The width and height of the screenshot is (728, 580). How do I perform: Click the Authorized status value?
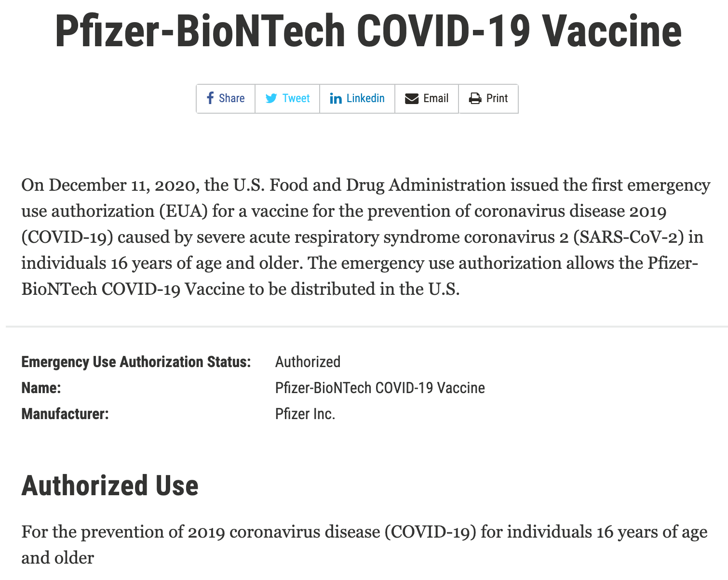coord(308,362)
